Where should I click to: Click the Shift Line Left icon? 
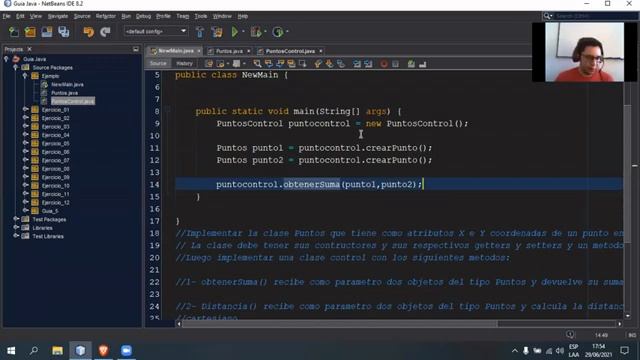click(357, 64)
